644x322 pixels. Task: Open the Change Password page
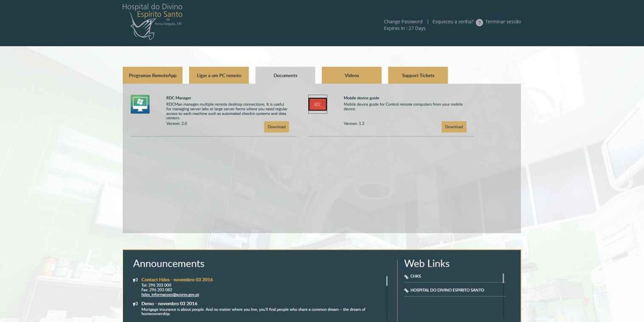pyautogui.click(x=402, y=21)
